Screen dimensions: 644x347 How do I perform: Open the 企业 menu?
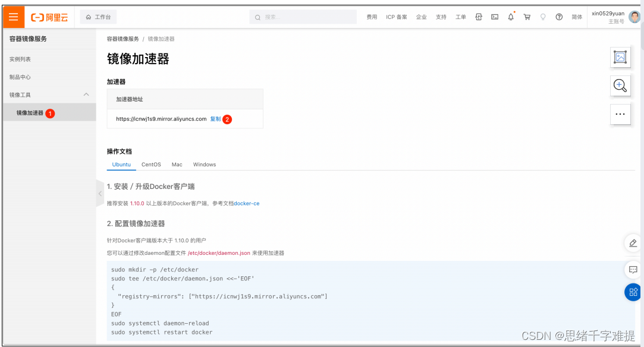point(422,17)
